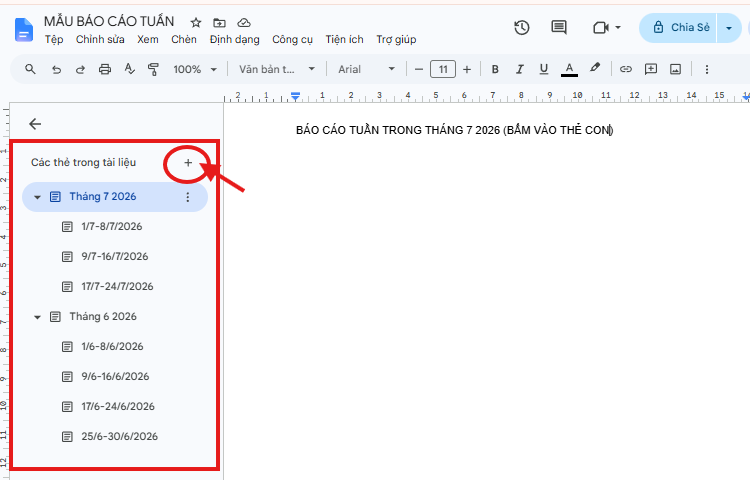Redo the last action
The height and width of the screenshot is (480, 750).
[80, 69]
